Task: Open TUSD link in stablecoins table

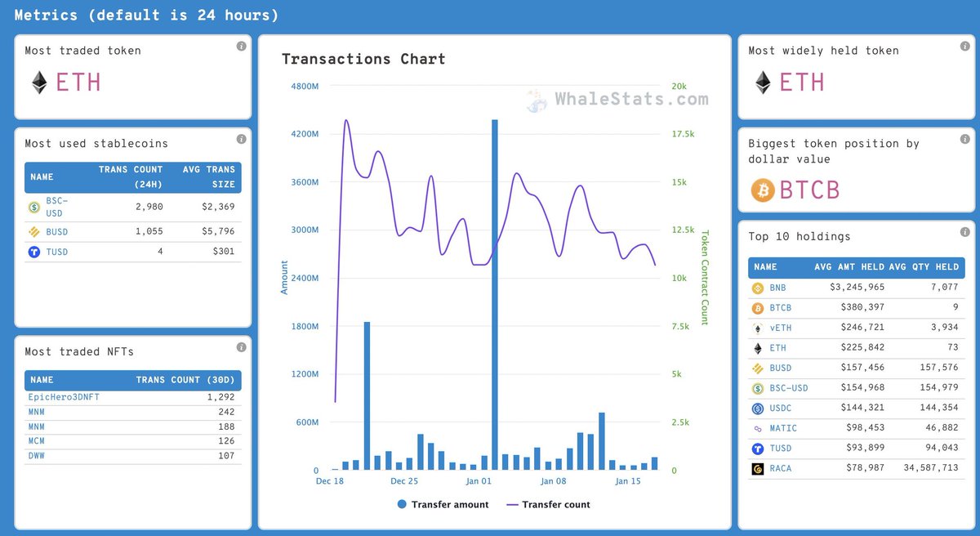Action: (x=57, y=252)
